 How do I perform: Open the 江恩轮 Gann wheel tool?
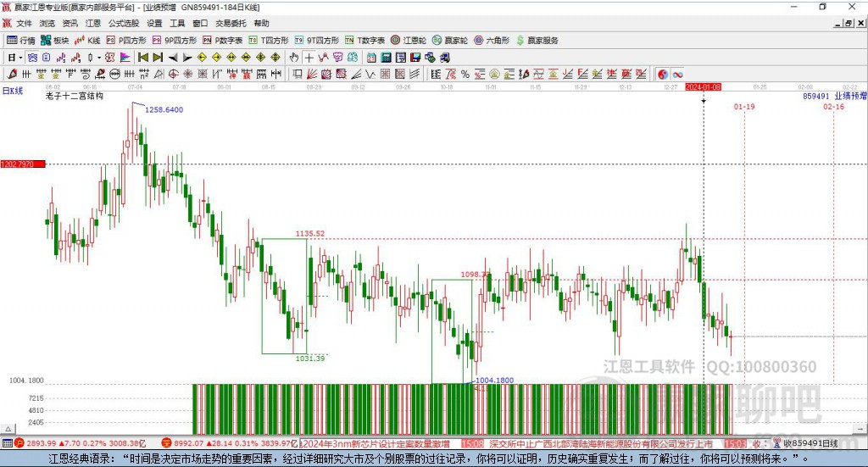pos(409,40)
